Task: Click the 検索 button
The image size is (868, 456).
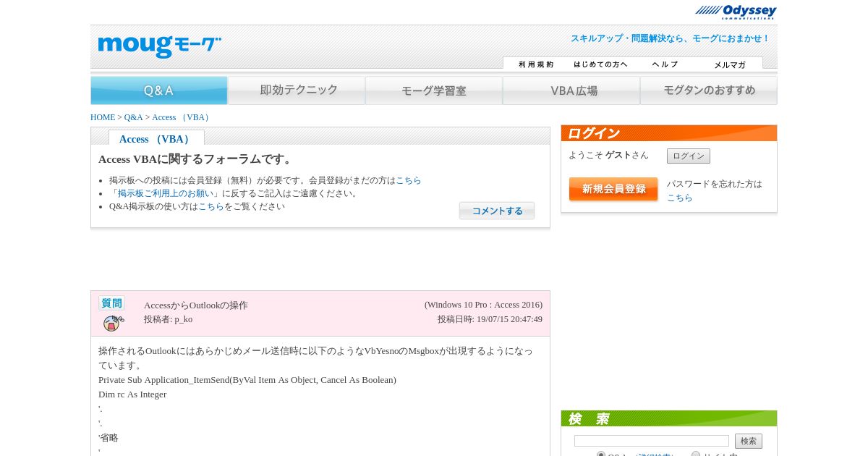Action: [749, 441]
